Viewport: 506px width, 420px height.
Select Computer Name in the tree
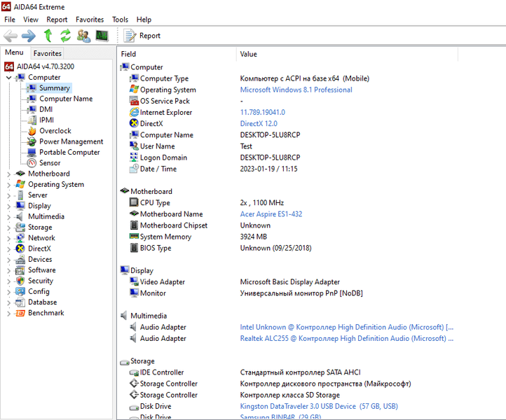tap(66, 99)
